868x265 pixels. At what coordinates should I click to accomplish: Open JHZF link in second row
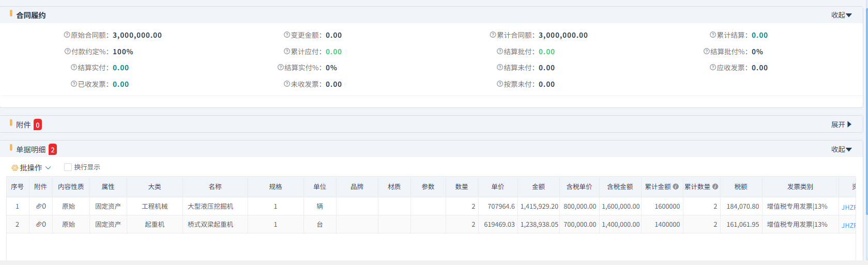[x=848, y=225]
